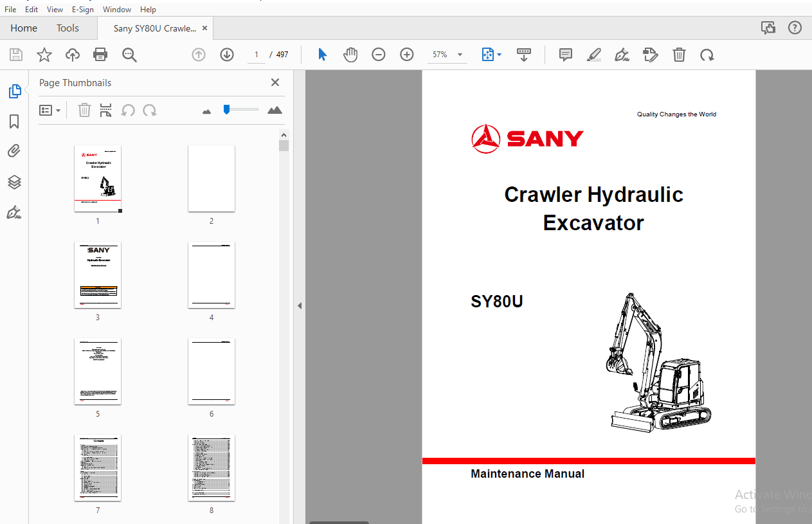Print the document using printer icon
Image resolution: width=812 pixels, height=524 pixels.
[100, 55]
